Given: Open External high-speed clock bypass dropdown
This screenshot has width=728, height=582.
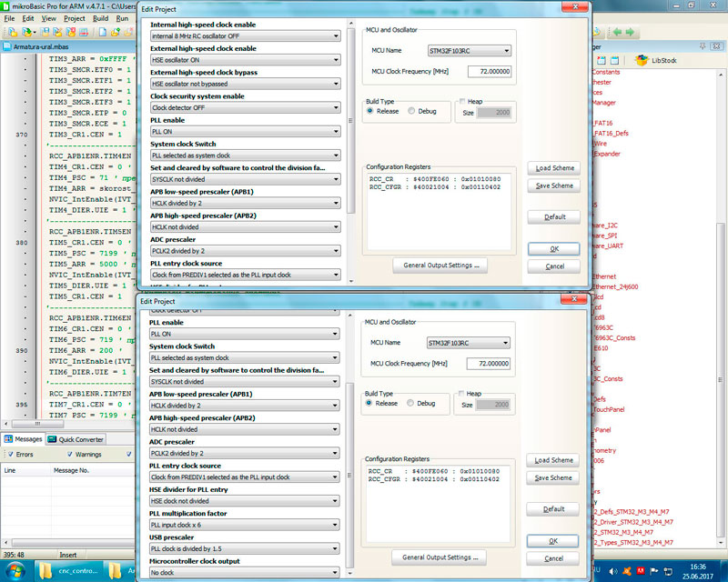Looking at the screenshot, I should [x=245, y=84].
